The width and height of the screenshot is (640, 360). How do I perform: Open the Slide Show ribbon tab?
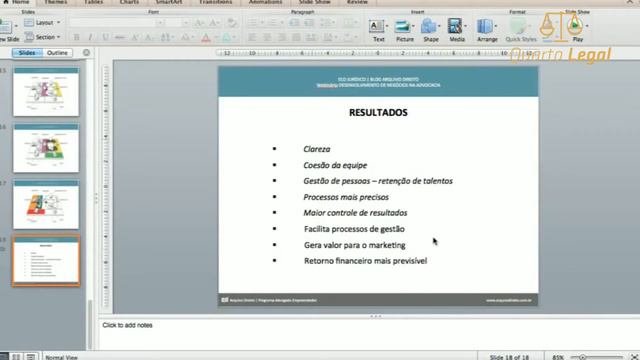point(314,2)
